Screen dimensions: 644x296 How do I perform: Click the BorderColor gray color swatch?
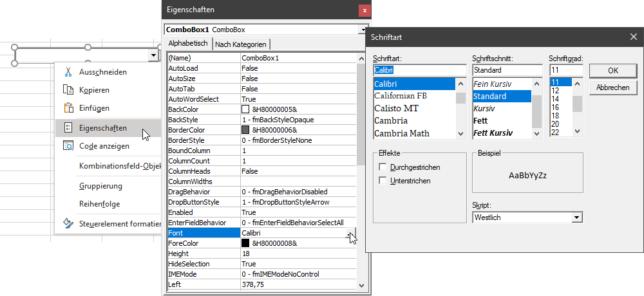click(245, 130)
